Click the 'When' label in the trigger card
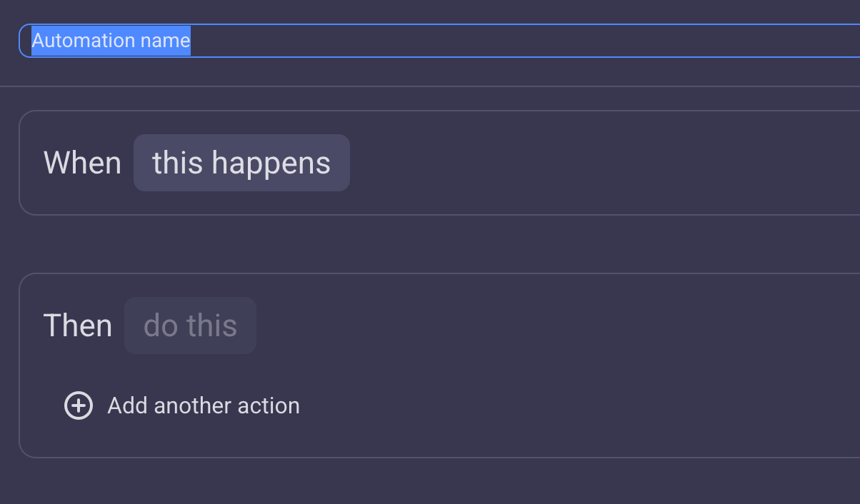This screenshot has height=504, width=860. click(x=82, y=163)
